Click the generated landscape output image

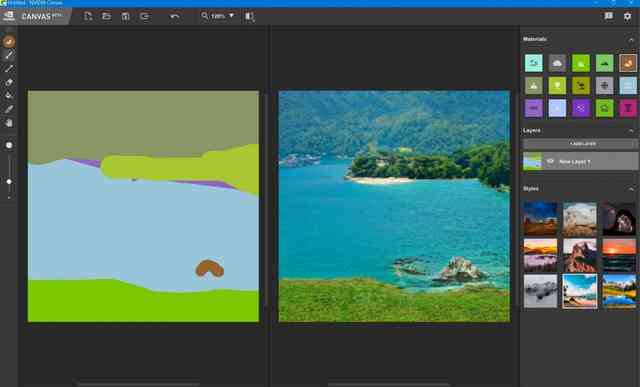(x=394, y=206)
